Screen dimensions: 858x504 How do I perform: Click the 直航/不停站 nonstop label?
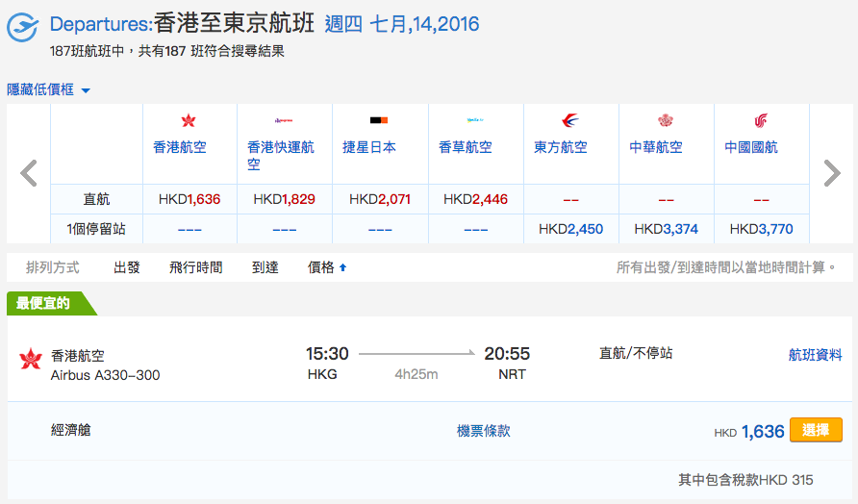(636, 354)
